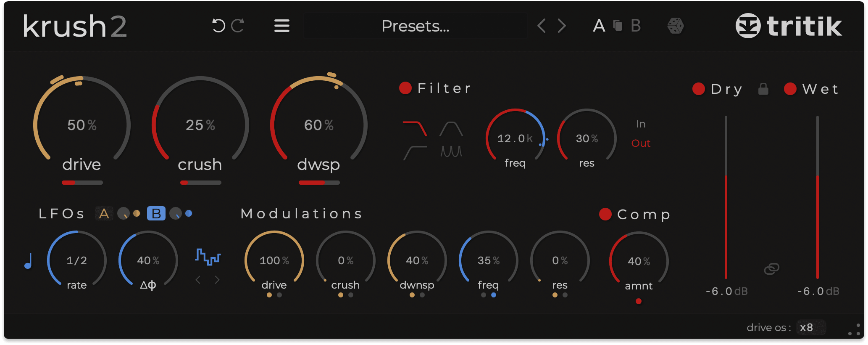Switch to LFO A tab
The width and height of the screenshot is (868, 345).
point(104,214)
